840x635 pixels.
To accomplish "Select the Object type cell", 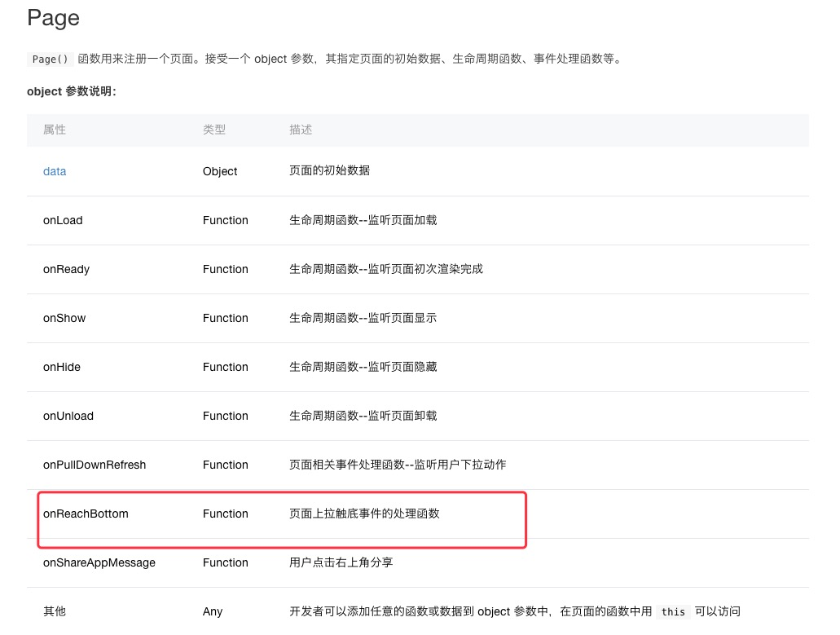I will [220, 171].
